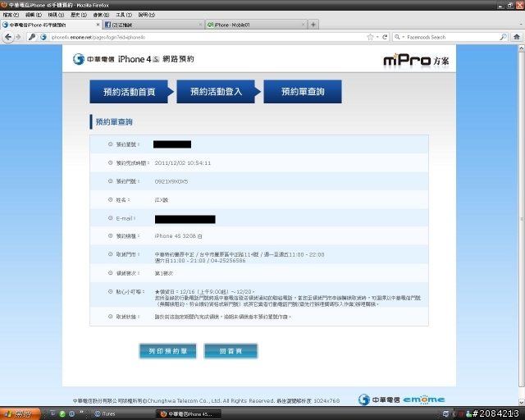Screen dimensions: 525x420
Task: Open the history menu (歷史) in menu bar
Action: (x=79, y=15)
